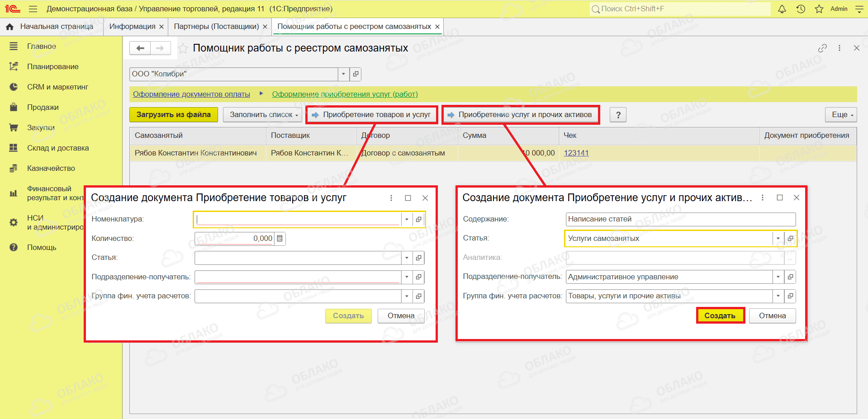The image size is (868, 419).
Task: Select row Рябов Константин Константинович
Action: point(493,153)
